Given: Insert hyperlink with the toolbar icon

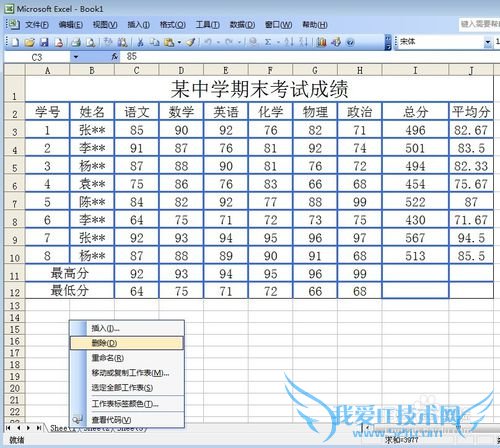Looking at the screenshot, I should pyautogui.click(x=253, y=42).
